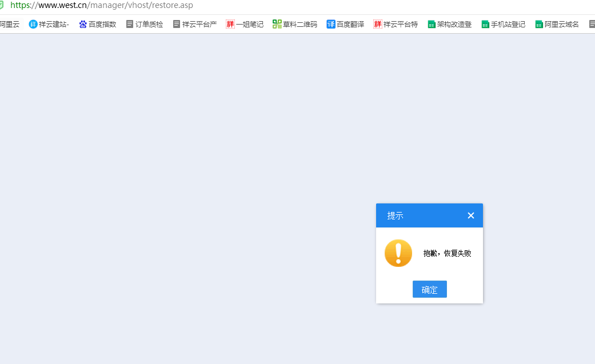Screen dimensions: 595x364
Task: Click the 草料二维码 QR code favicon
Action: click(277, 24)
